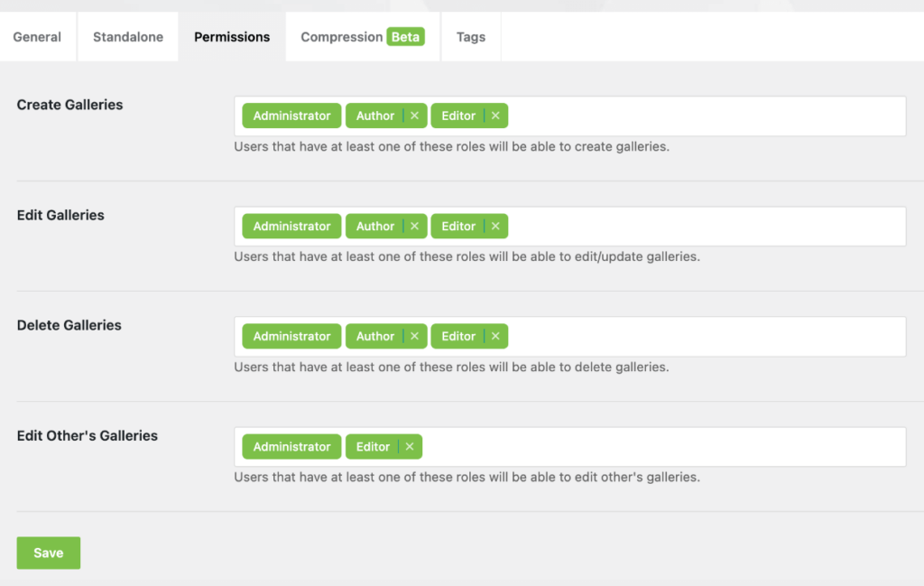Remove Editor from Delete Galleries roles
The image size is (924, 586).
click(x=495, y=336)
